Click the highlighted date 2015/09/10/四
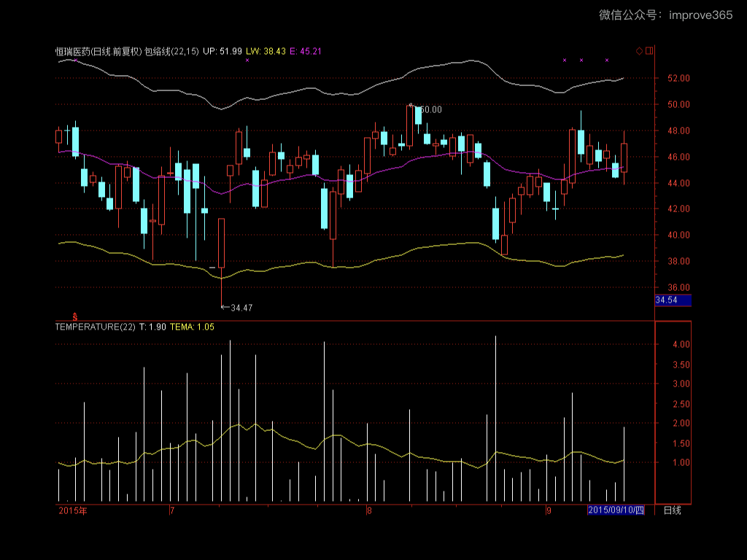The height and width of the screenshot is (560, 747). (616, 510)
